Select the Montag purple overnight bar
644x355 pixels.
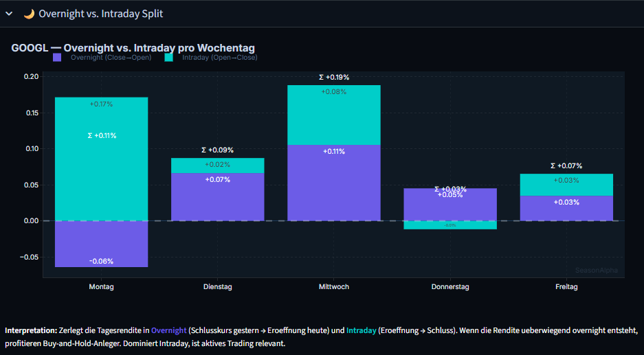(102, 244)
